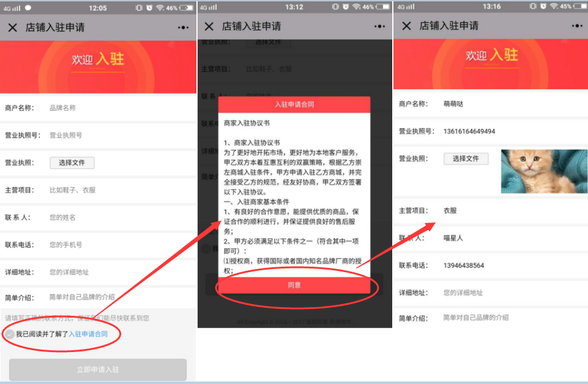Open the more options dots in right screen
The width and height of the screenshot is (588, 384).
[x=577, y=26]
